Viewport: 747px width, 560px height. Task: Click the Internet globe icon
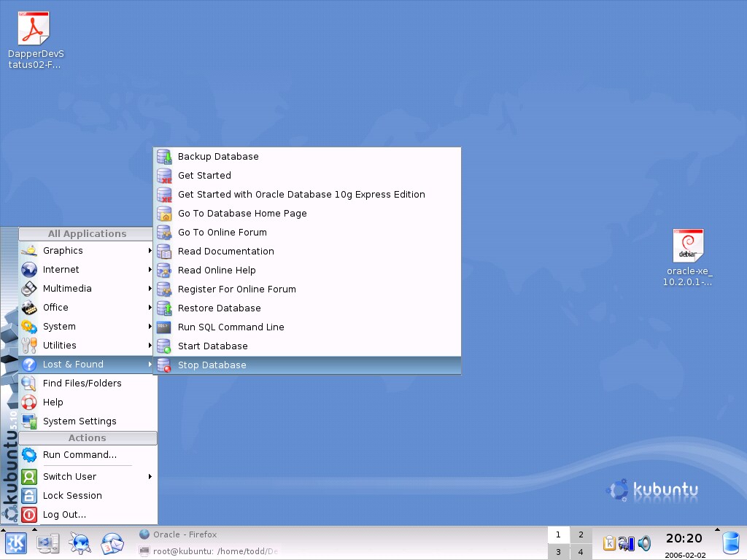point(29,270)
